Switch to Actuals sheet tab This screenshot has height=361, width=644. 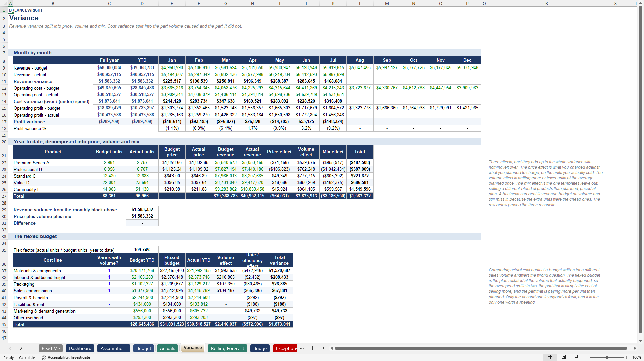(x=167, y=348)
